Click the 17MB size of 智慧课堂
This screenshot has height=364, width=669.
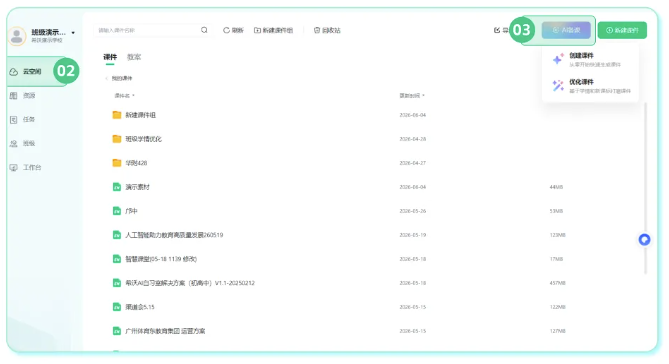(556, 259)
